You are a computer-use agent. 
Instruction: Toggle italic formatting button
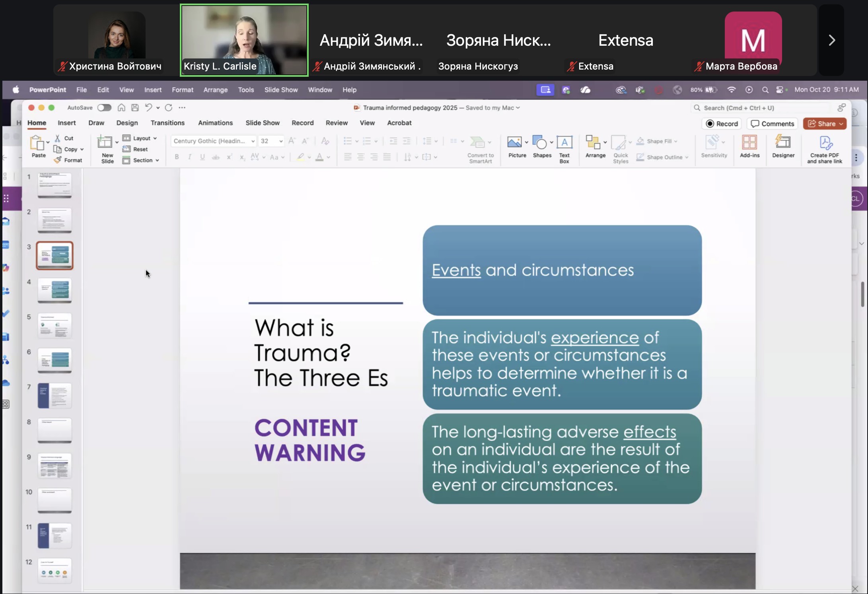(x=190, y=157)
